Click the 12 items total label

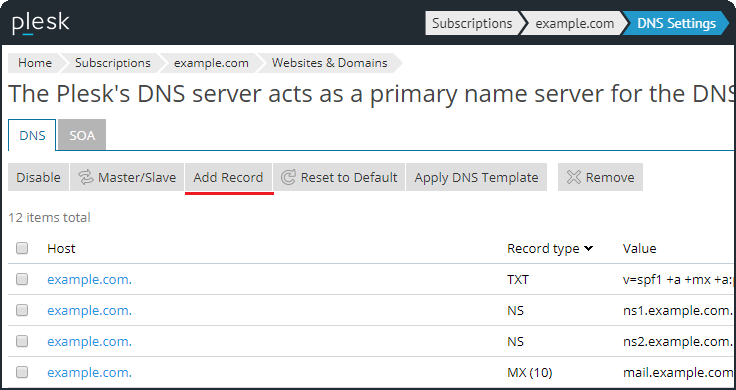click(49, 217)
